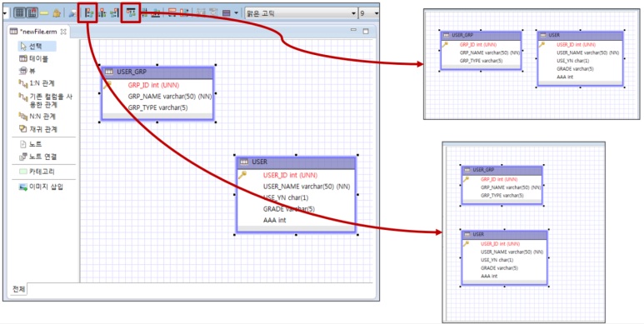Align selected tables to the bottom
644x324 pixels.
click(x=155, y=13)
